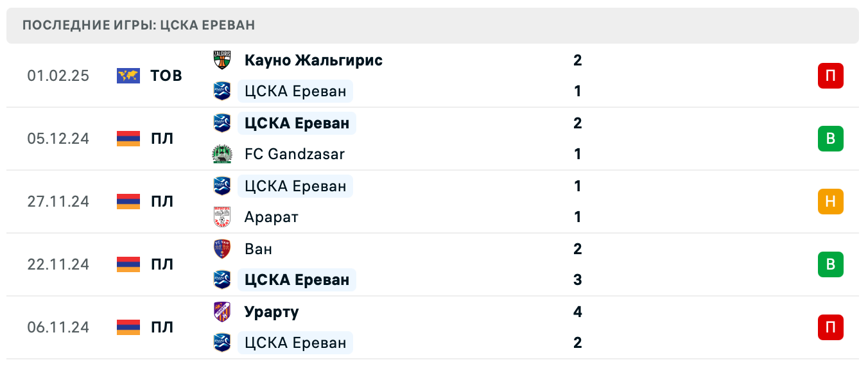The width and height of the screenshot is (868, 371).
Task: Click the Kauno Zalgiris team logo
Action: (x=222, y=60)
